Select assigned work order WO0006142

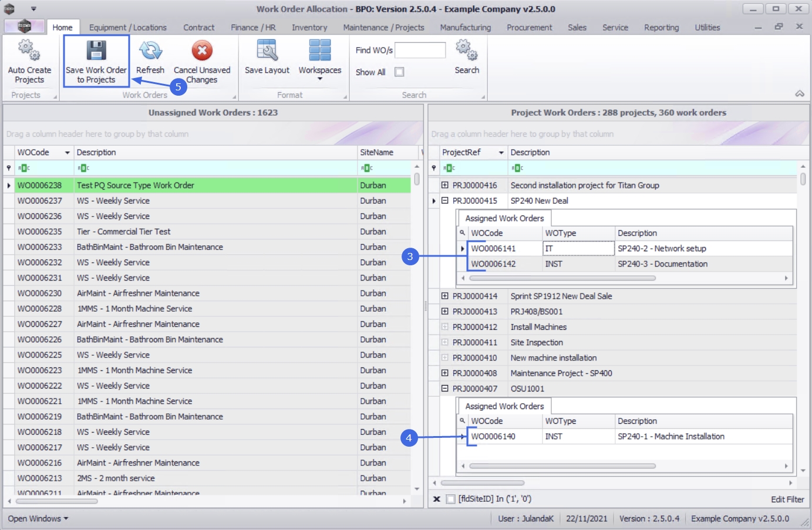[x=625, y=264]
